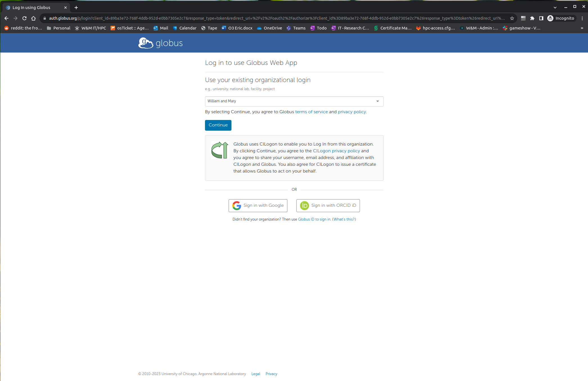
Task: Open the extensions puzzle icon
Action: coord(532,18)
